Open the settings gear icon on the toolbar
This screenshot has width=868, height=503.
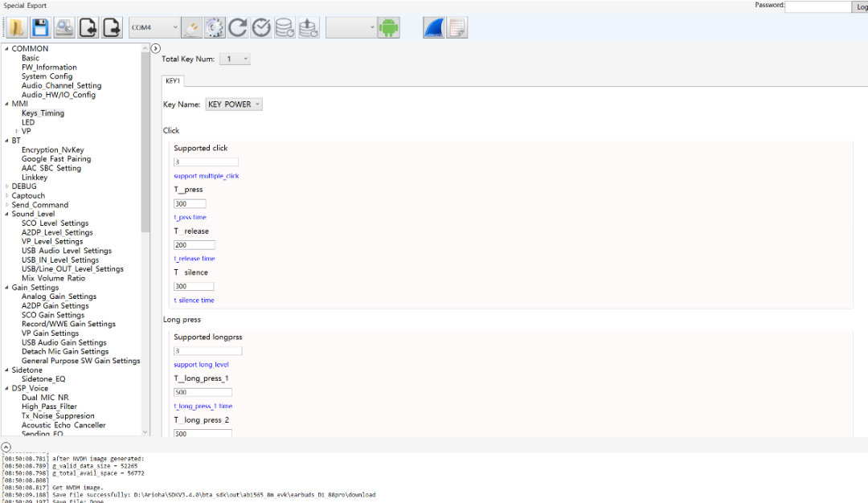point(214,27)
